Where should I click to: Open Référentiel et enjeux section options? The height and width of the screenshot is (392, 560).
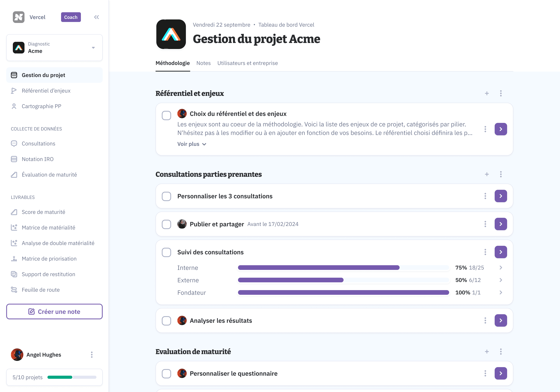coord(501,93)
